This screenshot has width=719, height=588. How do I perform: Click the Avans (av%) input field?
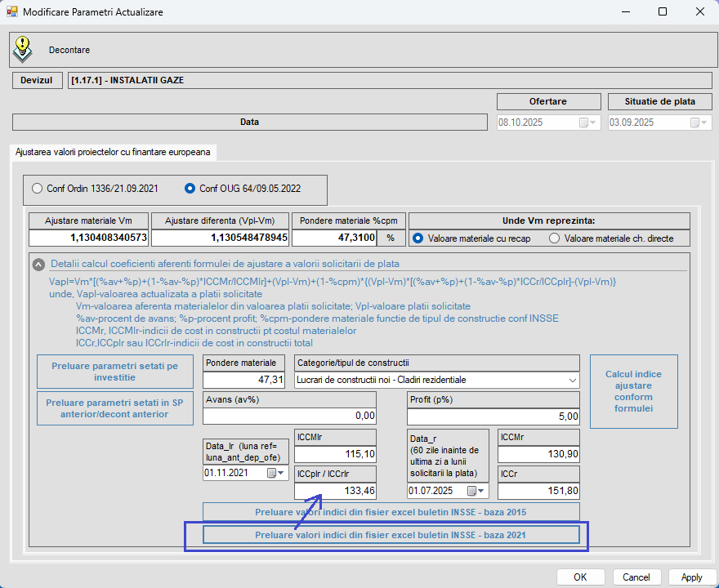coord(289,416)
